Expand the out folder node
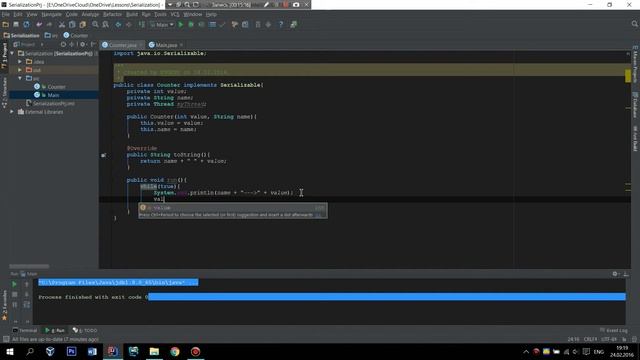 tap(20, 70)
